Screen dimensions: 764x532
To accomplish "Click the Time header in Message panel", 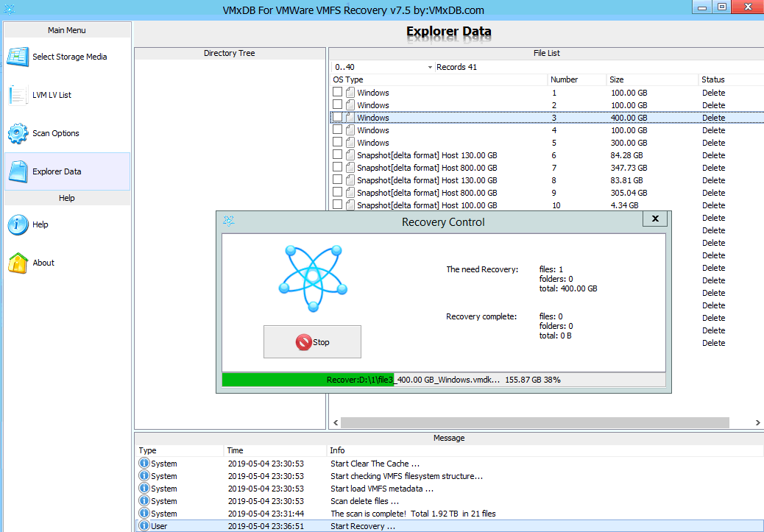I will point(275,450).
